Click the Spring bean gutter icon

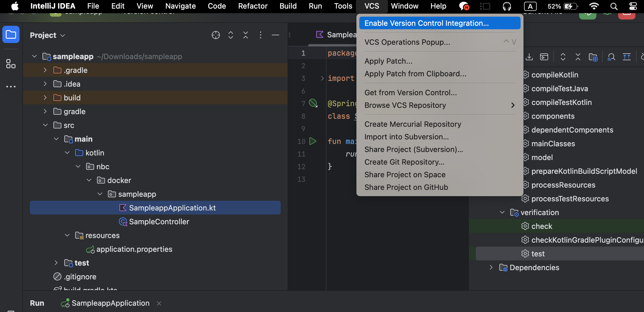313,103
